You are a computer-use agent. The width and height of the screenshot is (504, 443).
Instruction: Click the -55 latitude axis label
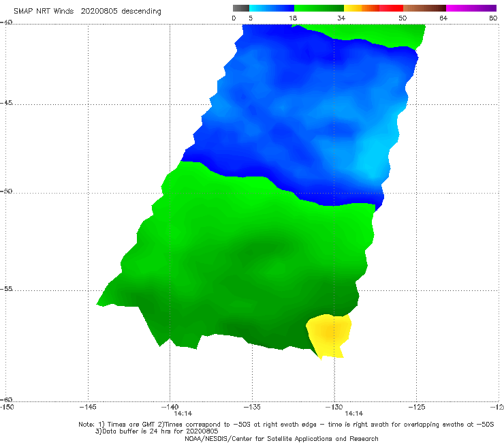tap(6, 288)
